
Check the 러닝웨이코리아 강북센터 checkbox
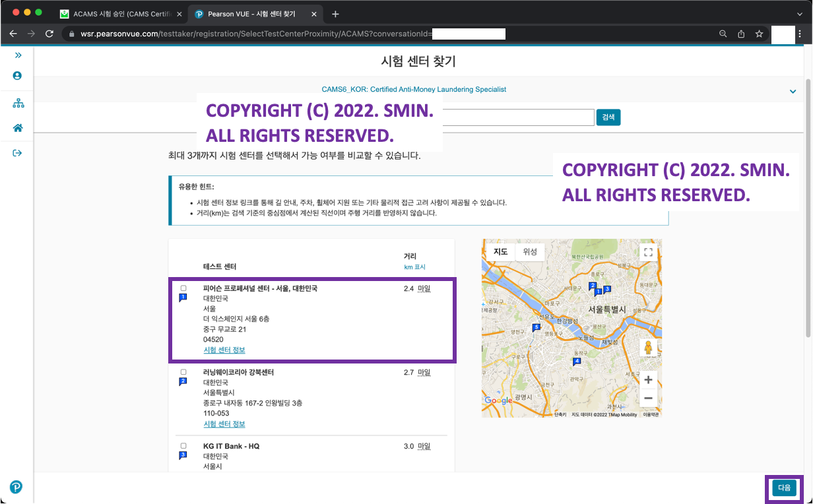point(183,372)
